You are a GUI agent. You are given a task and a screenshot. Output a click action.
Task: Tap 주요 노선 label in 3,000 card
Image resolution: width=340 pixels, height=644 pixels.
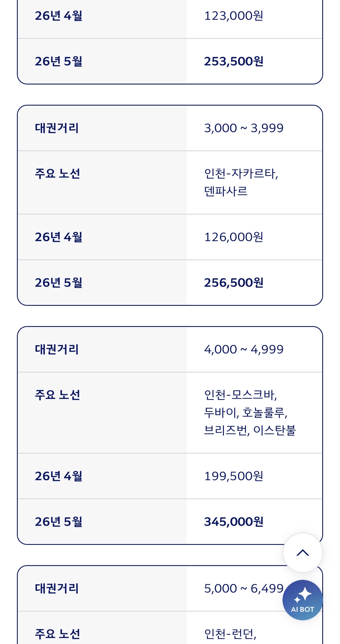point(58,173)
